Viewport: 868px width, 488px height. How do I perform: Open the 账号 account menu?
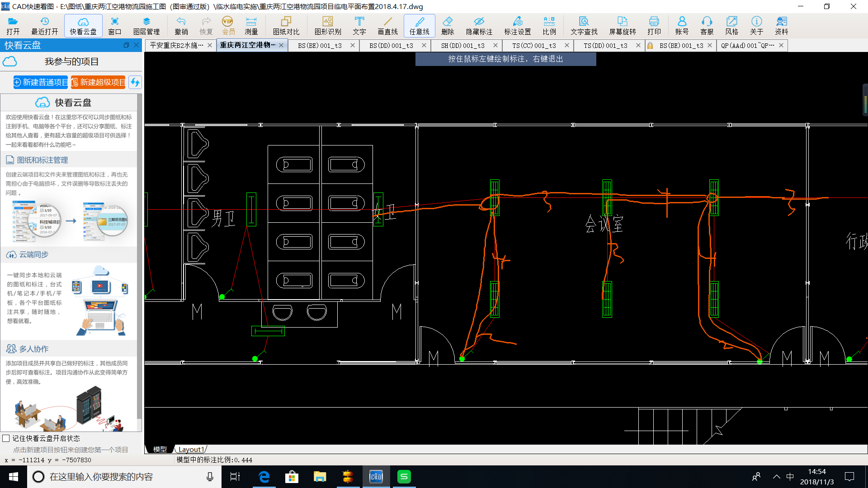682,26
